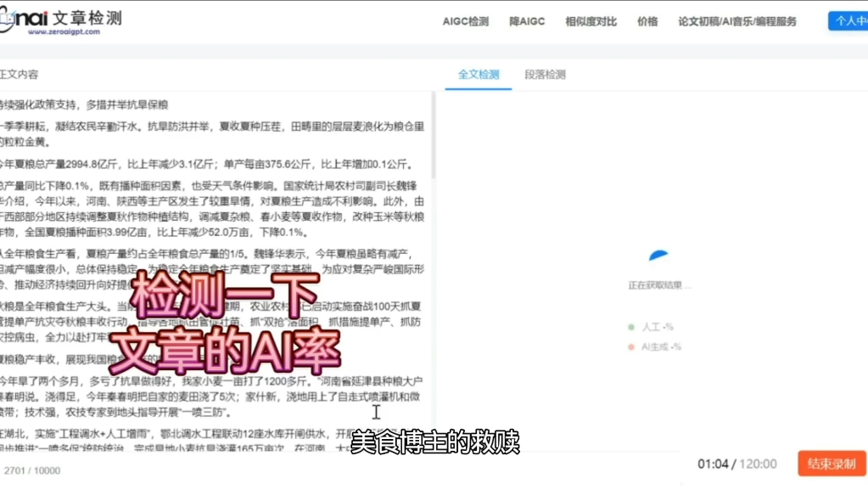This screenshot has height=490, width=868.
Task: Click the 01:04 recording timer
Action: 713,464
